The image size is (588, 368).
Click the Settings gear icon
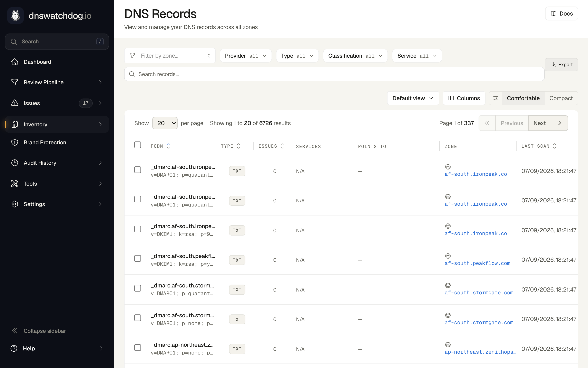[x=14, y=204]
